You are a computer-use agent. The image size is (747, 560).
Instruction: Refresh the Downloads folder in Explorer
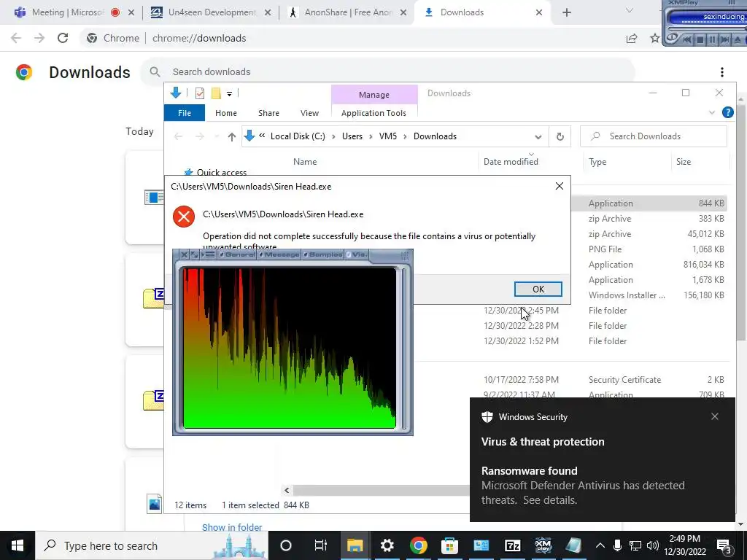pyautogui.click(x=560, y=136)
